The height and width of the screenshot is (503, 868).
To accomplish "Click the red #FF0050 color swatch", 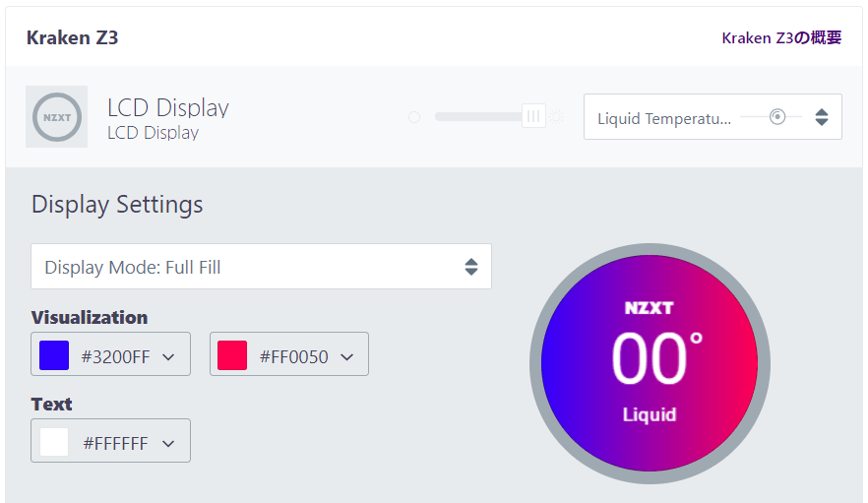I will pyautogui.click(x=232, y=355).
